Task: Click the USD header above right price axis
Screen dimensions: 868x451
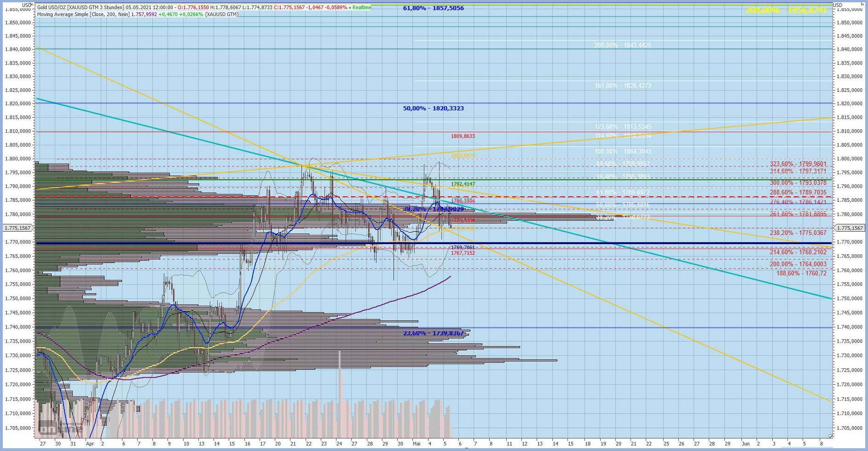Action: point(838,5)
